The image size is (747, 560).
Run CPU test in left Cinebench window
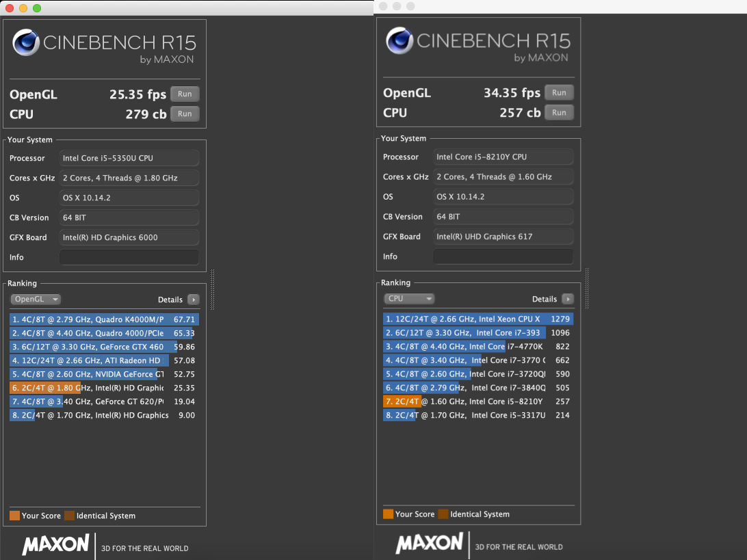click(185, 114)
